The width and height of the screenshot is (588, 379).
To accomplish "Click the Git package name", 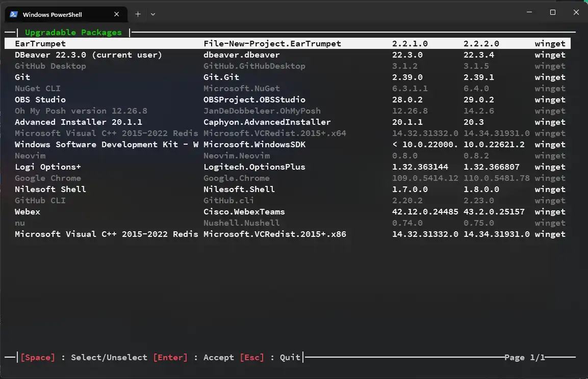I will 22,77.
